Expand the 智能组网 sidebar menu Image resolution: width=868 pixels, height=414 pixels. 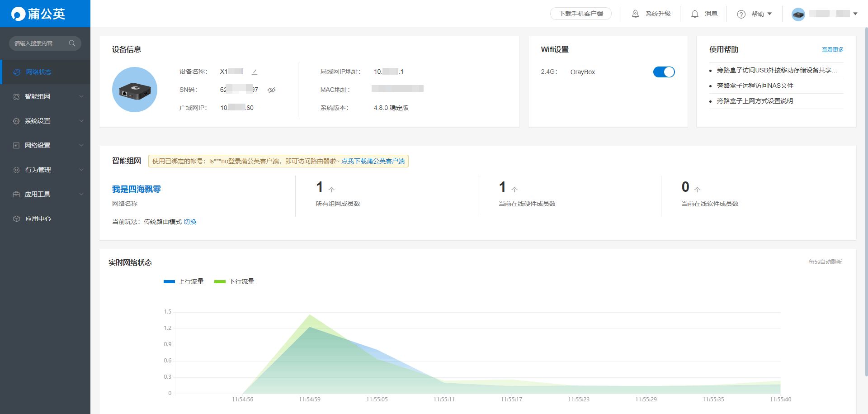pos(81,96)
